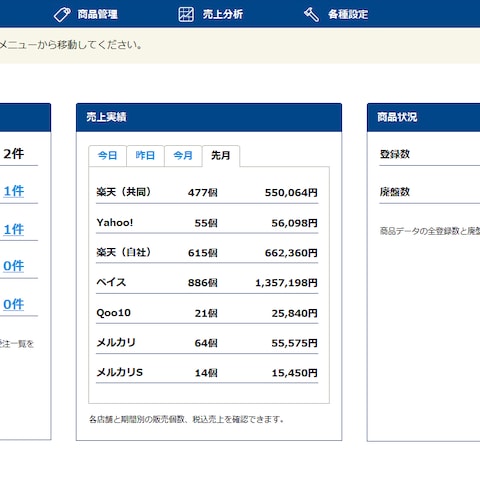Click the 25,840円 amount
This screenshot has width=480, height=480.
(294, 313)
